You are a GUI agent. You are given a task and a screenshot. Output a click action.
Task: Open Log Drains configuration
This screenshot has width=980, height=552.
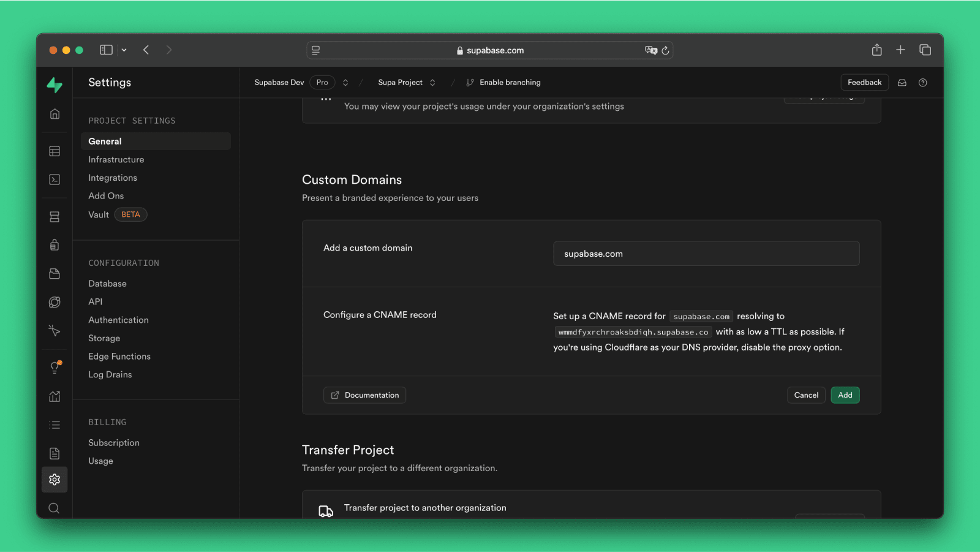[110, 374]
